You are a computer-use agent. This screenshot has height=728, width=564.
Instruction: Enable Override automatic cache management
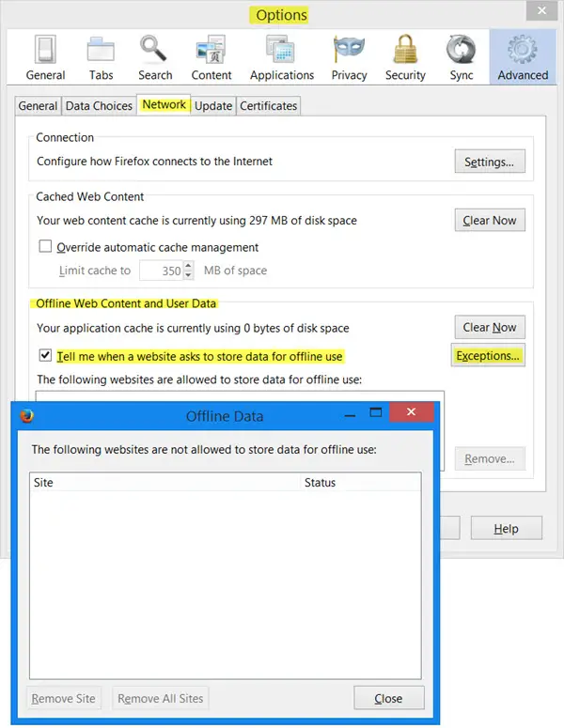(x=45, y=246)
